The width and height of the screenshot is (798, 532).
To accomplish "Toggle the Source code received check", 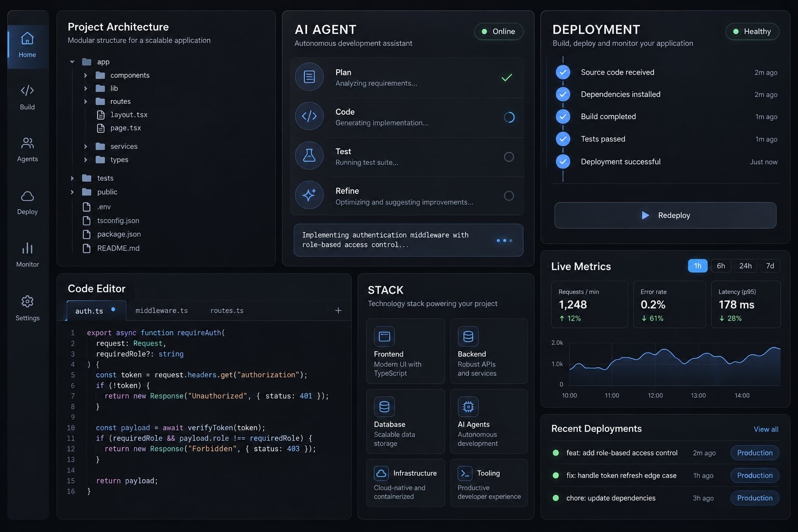I will tap(563, 72).
